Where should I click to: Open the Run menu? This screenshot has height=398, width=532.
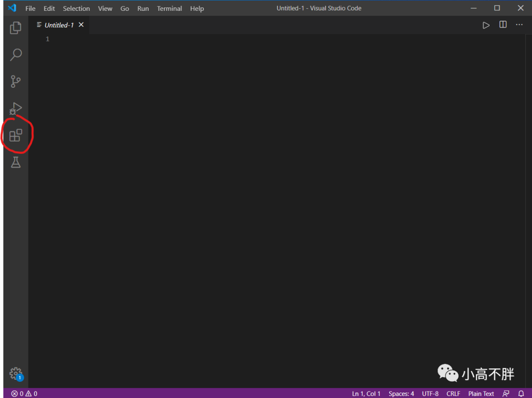pyautogui.click(x=143, y=8)
